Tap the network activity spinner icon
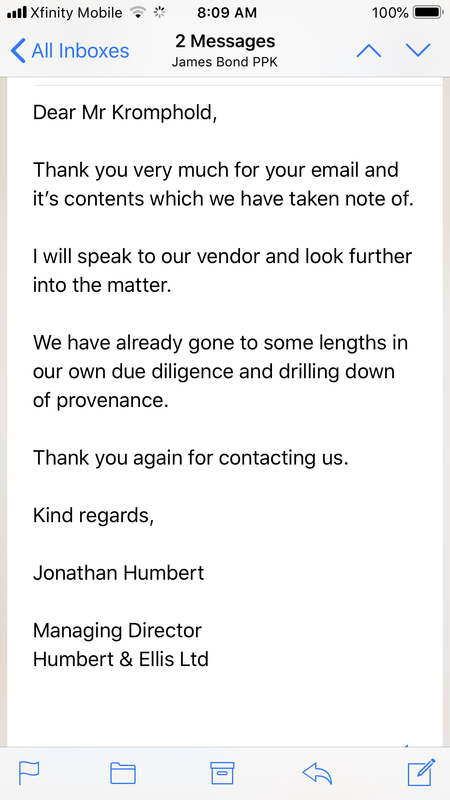This screenshot has width=450, height=800. pyautogui.click(x=160, y=12)
